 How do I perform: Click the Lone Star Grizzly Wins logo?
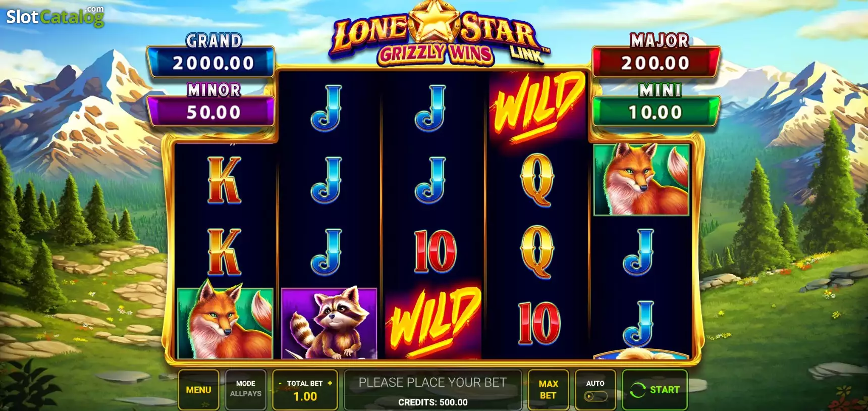pyautogui.click(x=438, y=34)
